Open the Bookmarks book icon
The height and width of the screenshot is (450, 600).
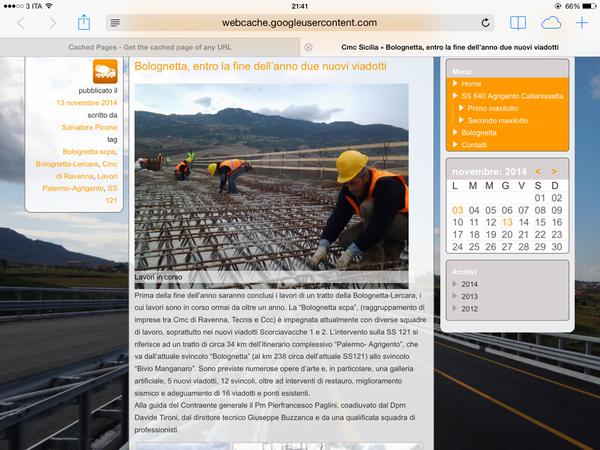(x=518, y=22)
